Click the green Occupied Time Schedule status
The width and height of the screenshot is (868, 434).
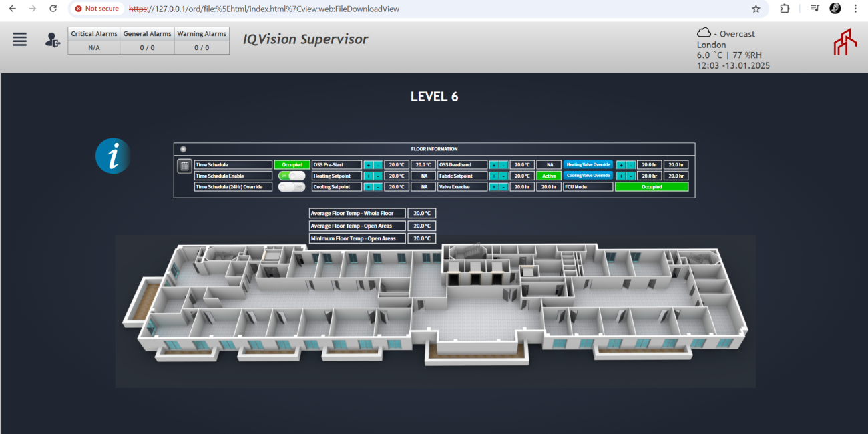[292, 164]
